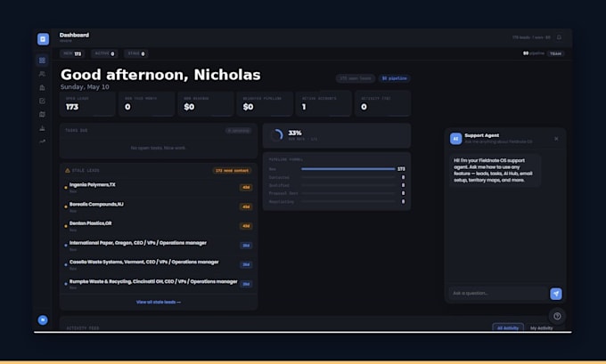Open the Open Leads 173 stat card
606x364 pixels.
coord(87,103)
